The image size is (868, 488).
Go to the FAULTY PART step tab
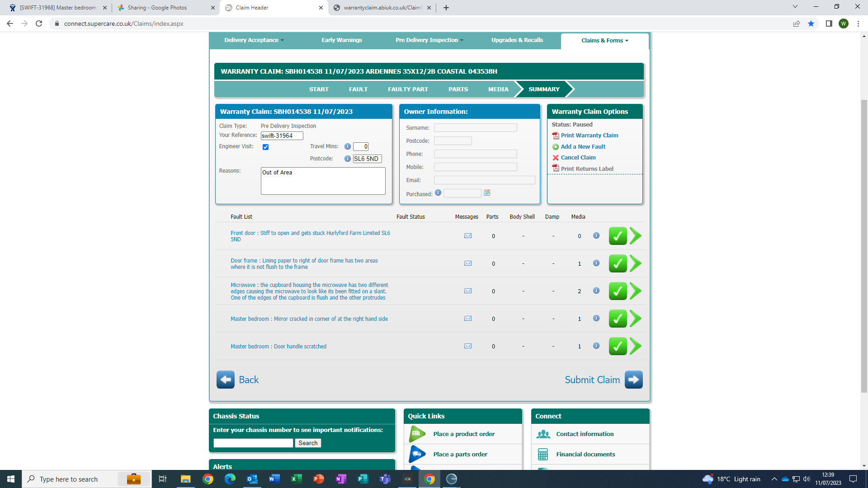[408, 89]
